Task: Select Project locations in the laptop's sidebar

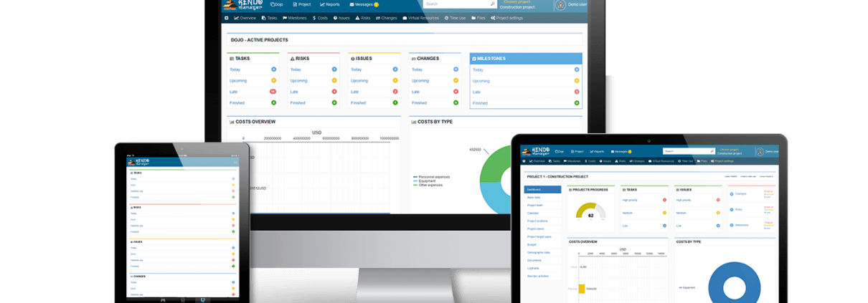Action: click(x=537, y=221)
